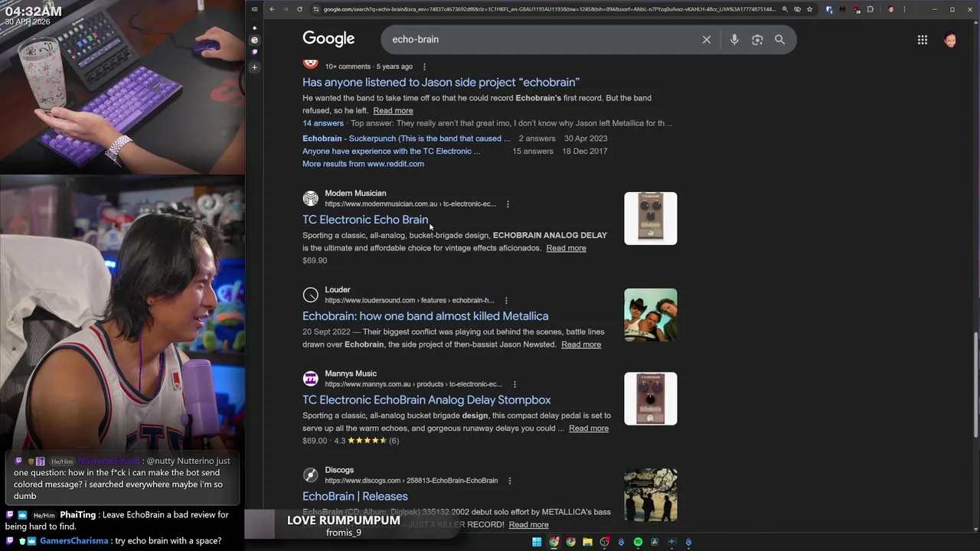
Task: Reload the current browser page
Action: coord(299,9)
